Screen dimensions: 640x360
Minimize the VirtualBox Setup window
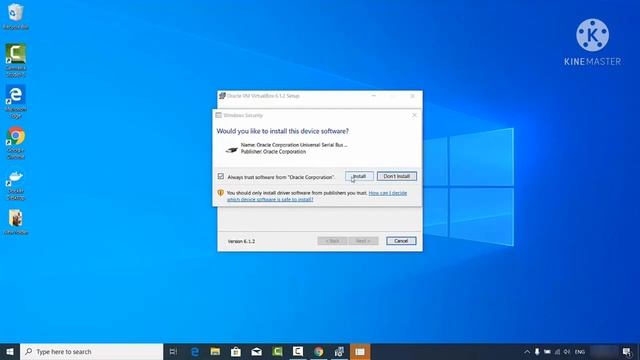click(x=373, y=96)
